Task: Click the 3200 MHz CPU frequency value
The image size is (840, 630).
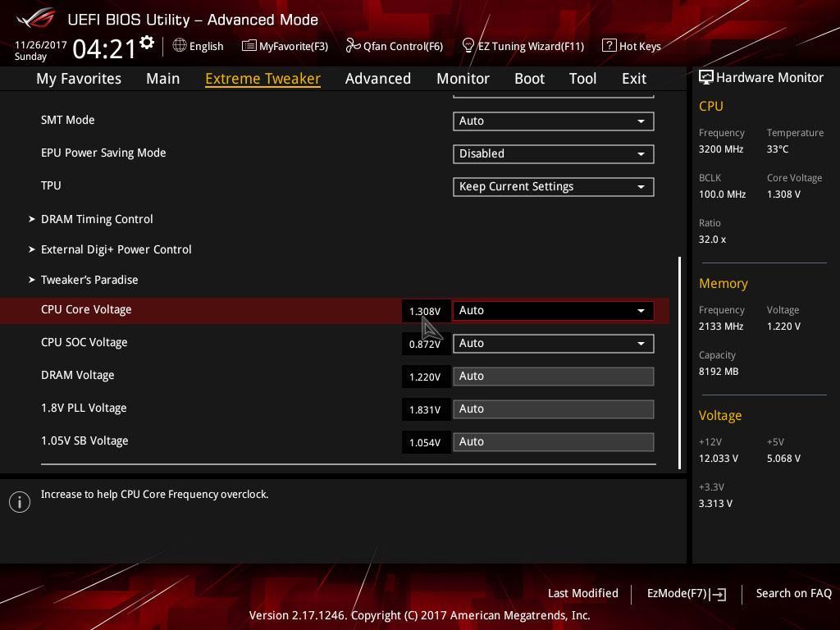Action: (721, 149)
